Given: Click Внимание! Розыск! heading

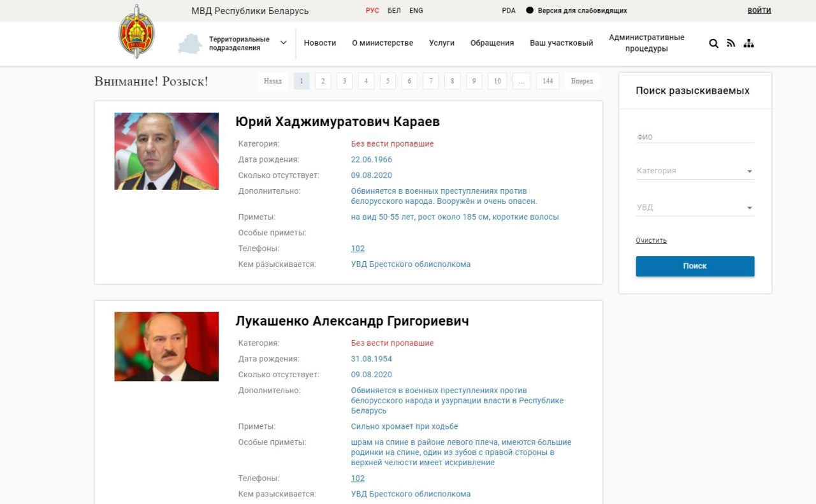Looking at the screenshot, I should pyautogui.click(x=151, y=82).
